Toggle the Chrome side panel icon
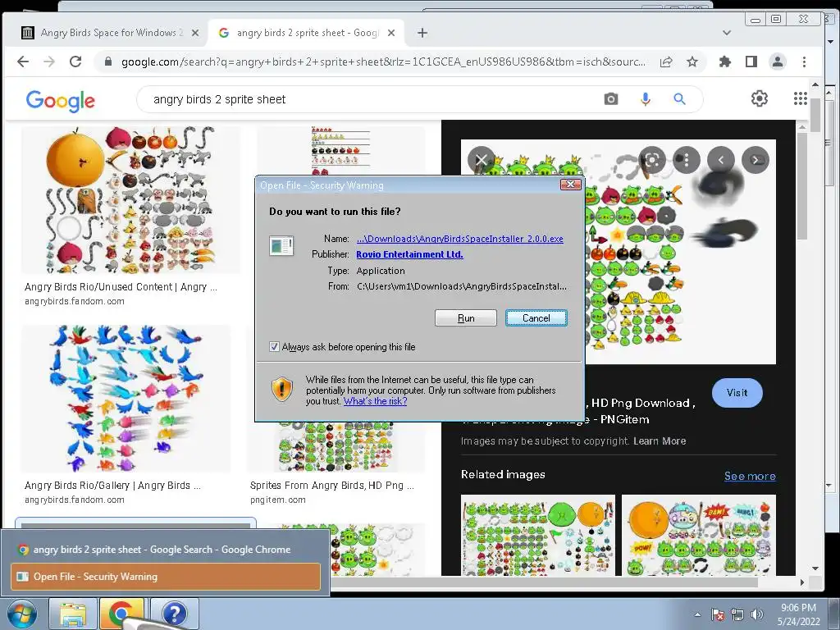Screen dimensions: 840x630 (751, 62)
